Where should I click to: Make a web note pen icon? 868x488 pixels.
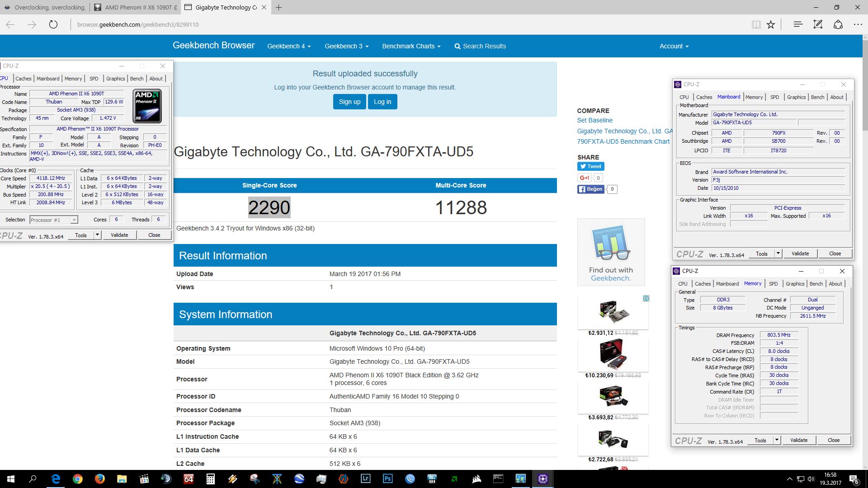coord(818,24)
